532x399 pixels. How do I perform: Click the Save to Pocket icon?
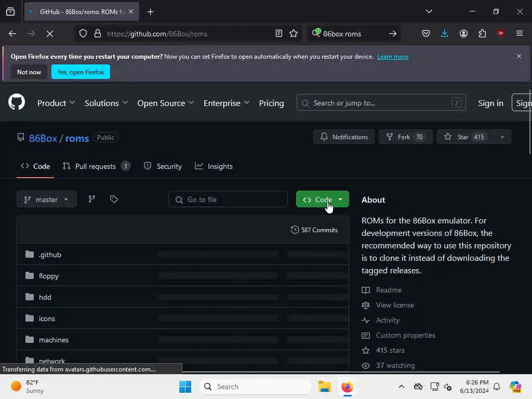[426, 33]
